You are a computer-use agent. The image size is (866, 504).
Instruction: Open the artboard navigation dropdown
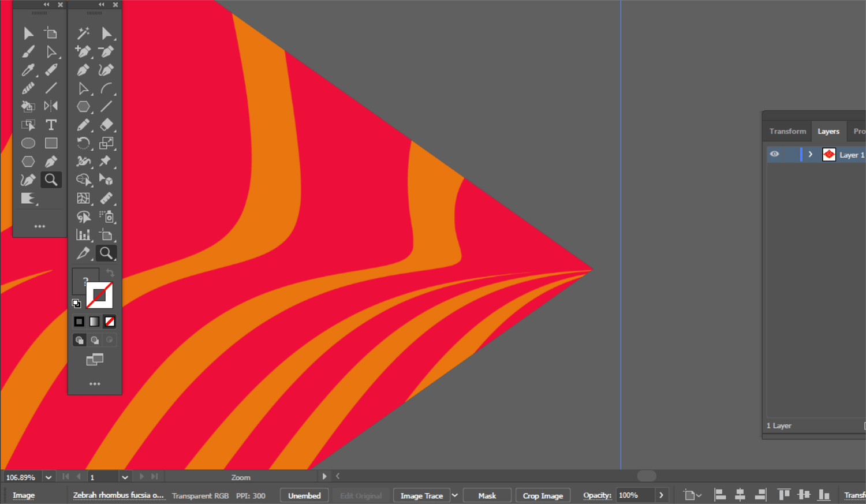(125, 477)
